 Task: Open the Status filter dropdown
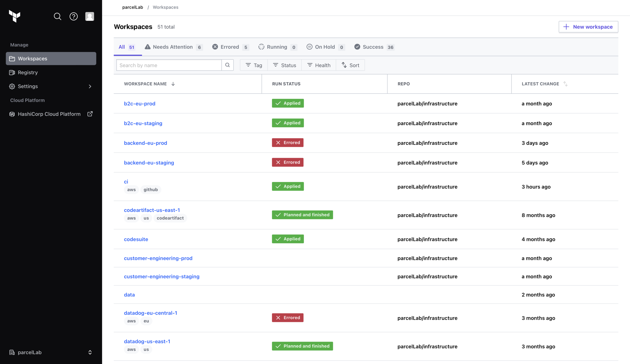pyautogui.click(x=284, y=65)
